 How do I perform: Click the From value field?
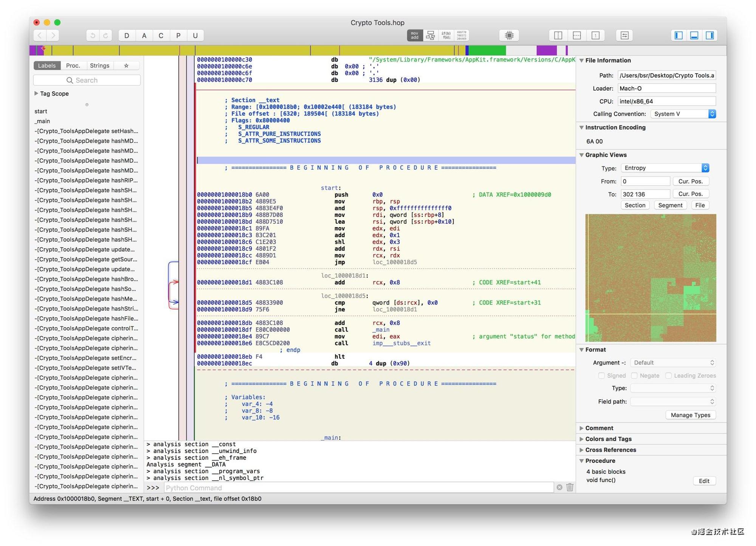tap(645, 181)
